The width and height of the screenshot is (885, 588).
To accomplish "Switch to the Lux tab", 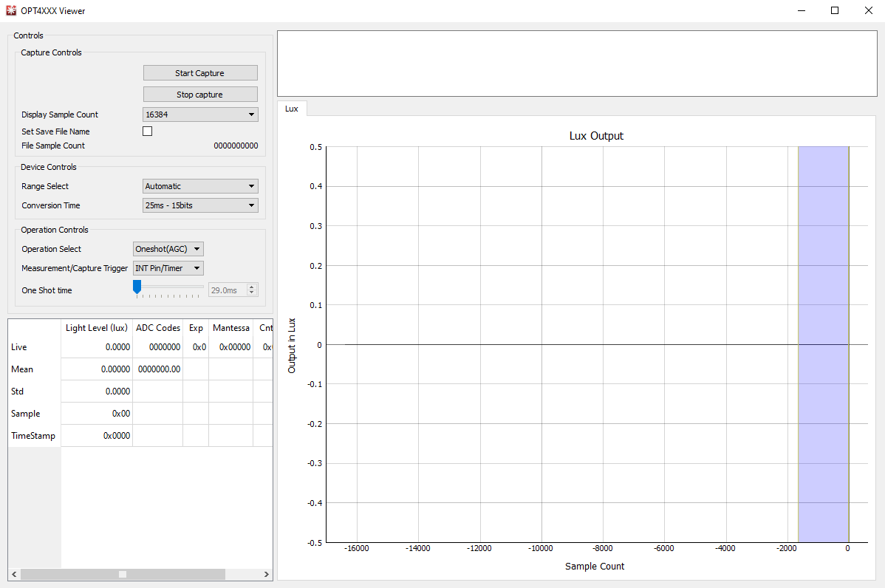I will [x=292, y=109].
